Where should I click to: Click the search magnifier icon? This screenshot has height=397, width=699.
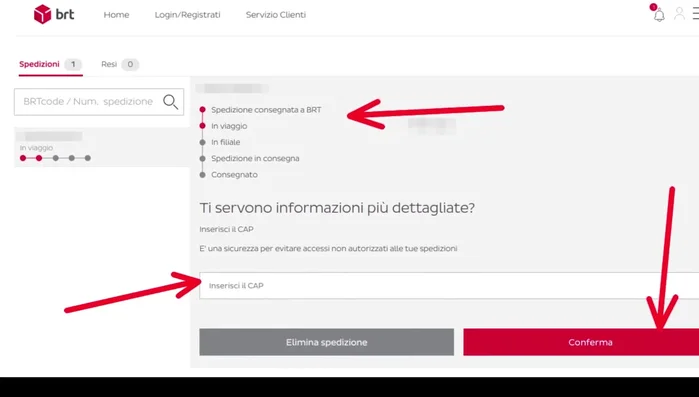[170, 102]
